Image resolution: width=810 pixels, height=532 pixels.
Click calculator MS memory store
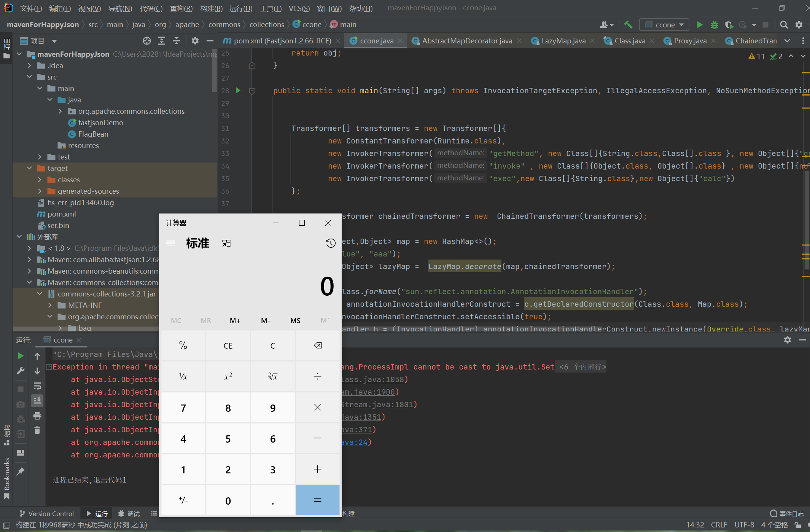click(295, 321)
